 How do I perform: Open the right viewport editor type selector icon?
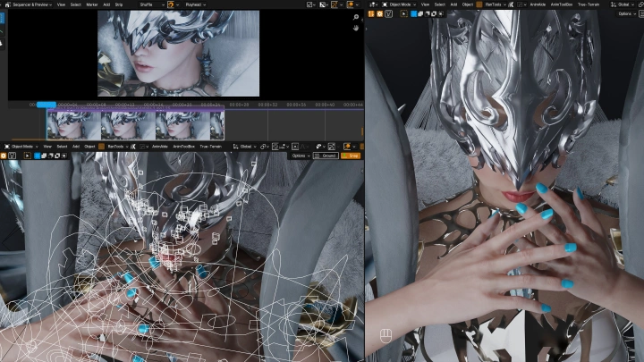click(x=372, y=4)
